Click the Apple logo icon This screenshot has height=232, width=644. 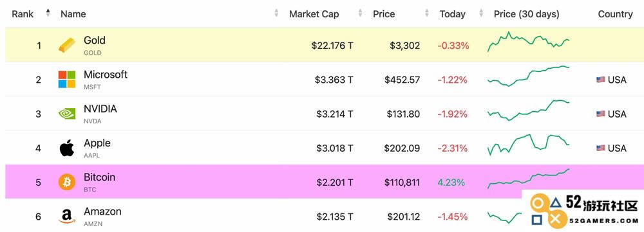[67, 148]
